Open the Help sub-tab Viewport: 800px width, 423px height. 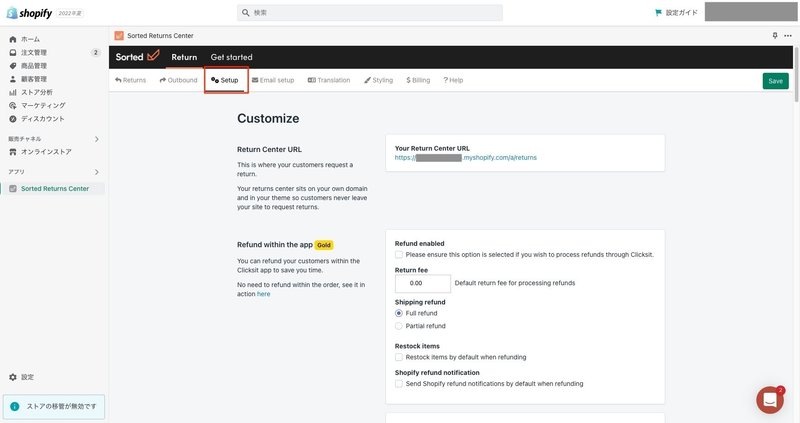453,80
